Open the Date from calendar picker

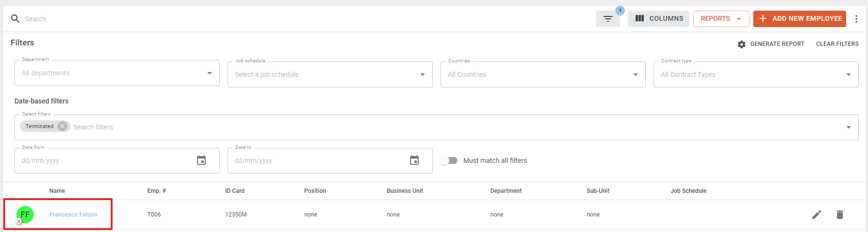pos(201,160)
